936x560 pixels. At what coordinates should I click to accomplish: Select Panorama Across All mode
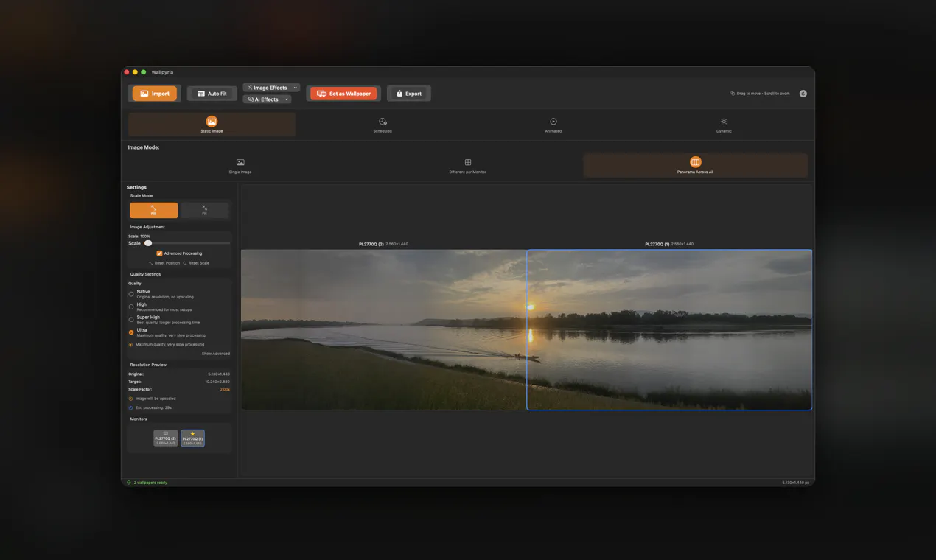[x=695, y=166]
